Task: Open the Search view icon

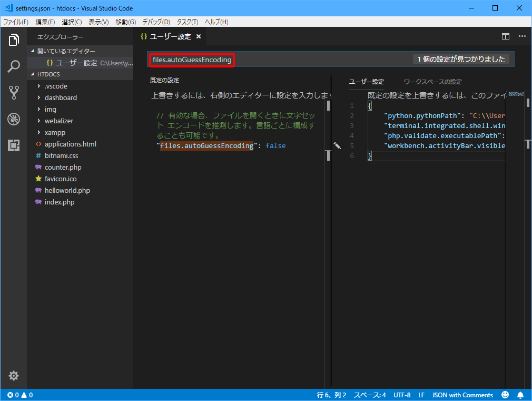Action: pos(13,66)
